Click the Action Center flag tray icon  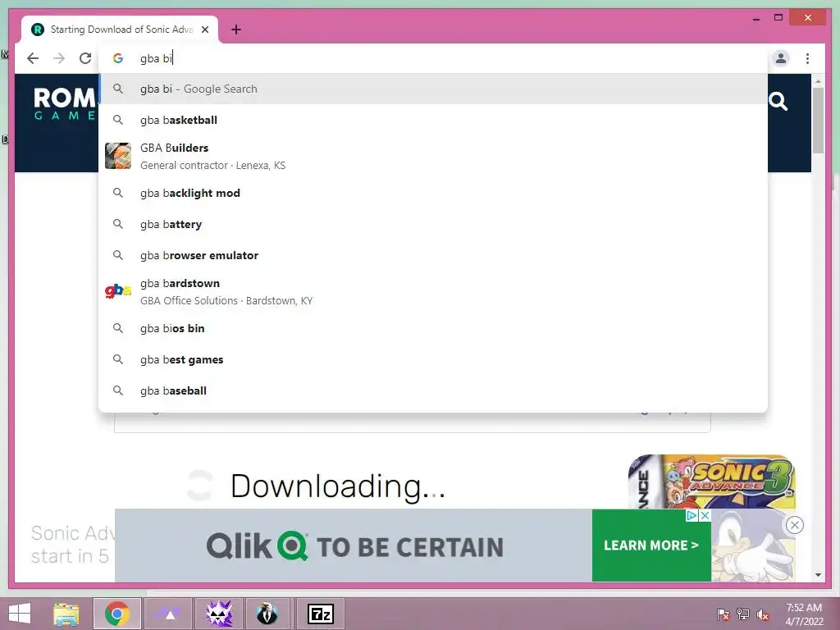click(x=723, y=614)
